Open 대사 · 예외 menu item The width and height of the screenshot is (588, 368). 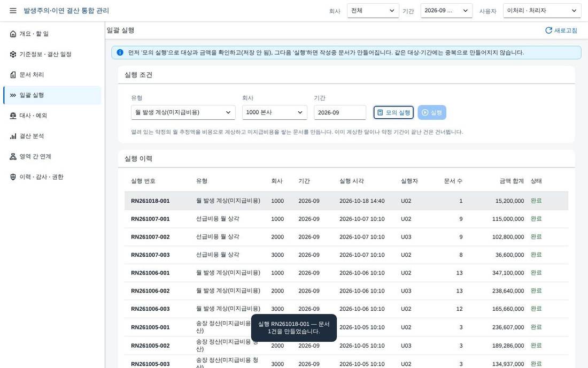click(x=52, y=116)
